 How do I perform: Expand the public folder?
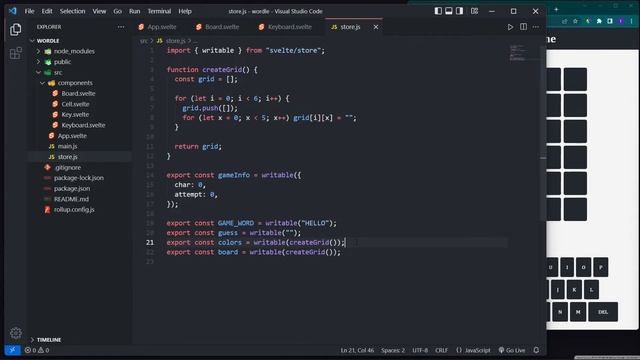[62, 62]
